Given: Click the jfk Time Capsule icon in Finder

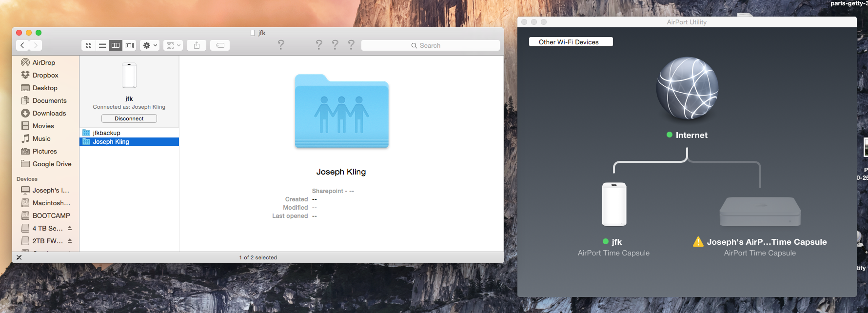Looking at the screenshot, I should pyautogui.click(x=129, y=76).
